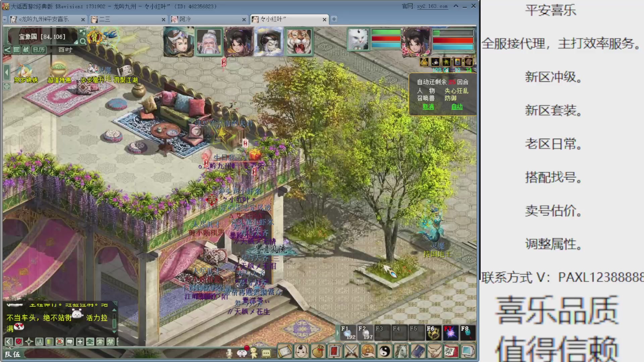Click the 藏 button under minimap
Viewport: 644px width, 362px height.
pyautogui.click(x=25, y=50)
